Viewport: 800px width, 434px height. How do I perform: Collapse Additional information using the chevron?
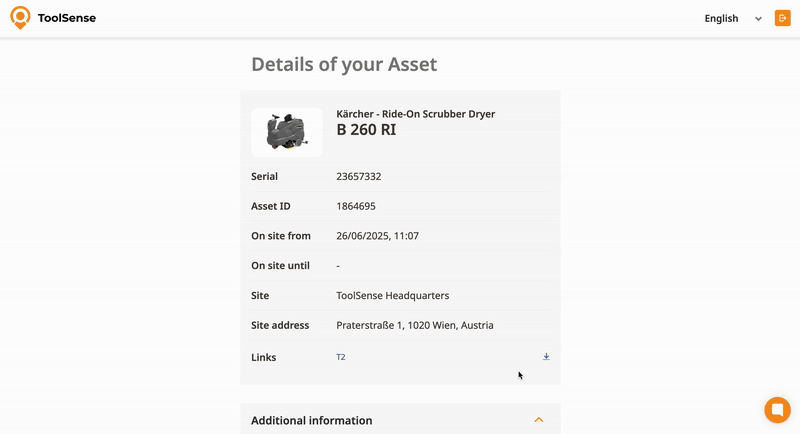[x=539, y=420]
